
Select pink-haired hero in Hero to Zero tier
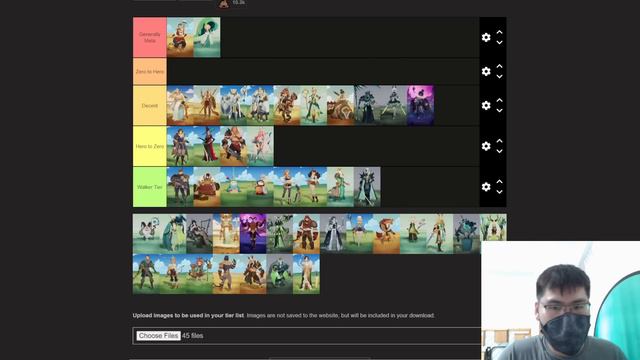pos(260,146)
